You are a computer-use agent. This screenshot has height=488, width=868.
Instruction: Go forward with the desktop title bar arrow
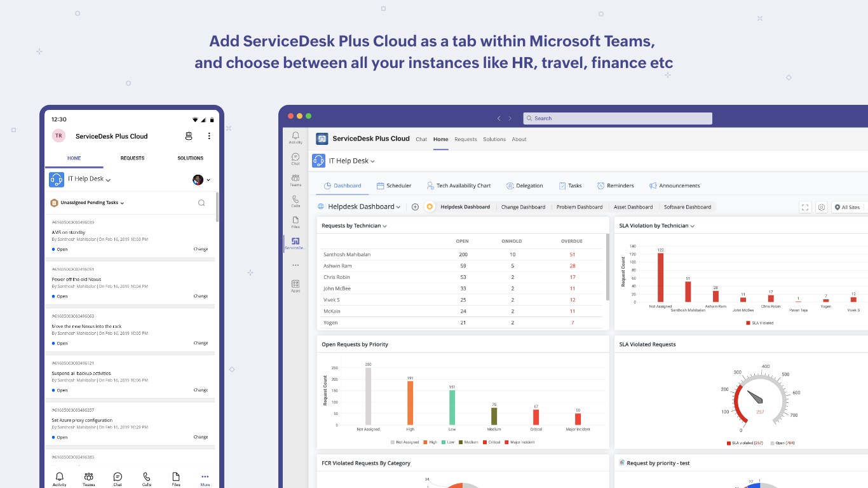tap(510, 118)
